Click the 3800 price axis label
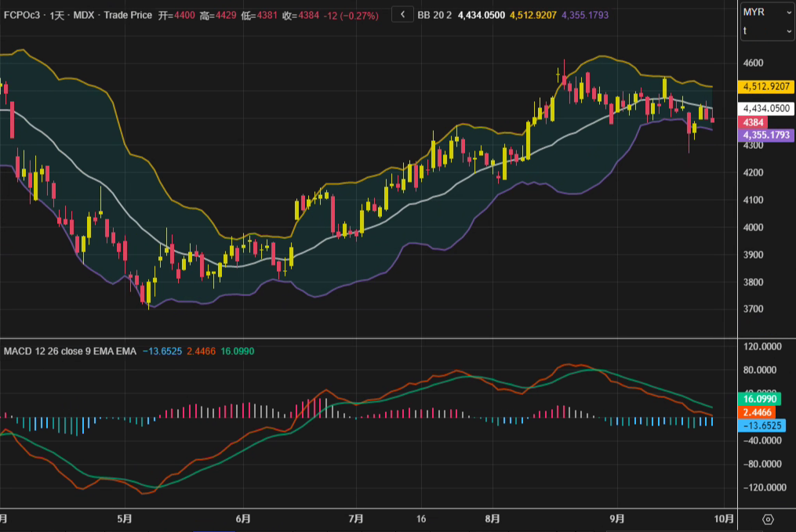Image resolution: width=796 pixels, height=532 pixels. [753, 282]
